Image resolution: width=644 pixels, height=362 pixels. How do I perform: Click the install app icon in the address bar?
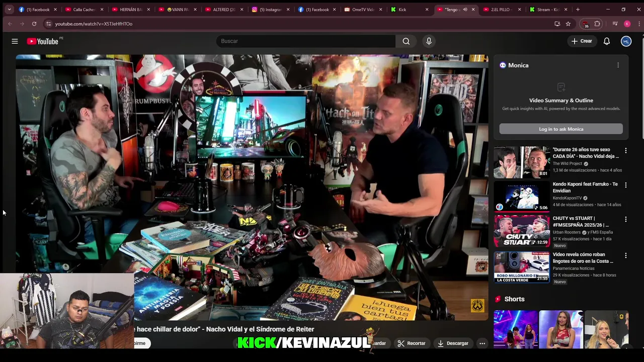(x=557, y=24)
